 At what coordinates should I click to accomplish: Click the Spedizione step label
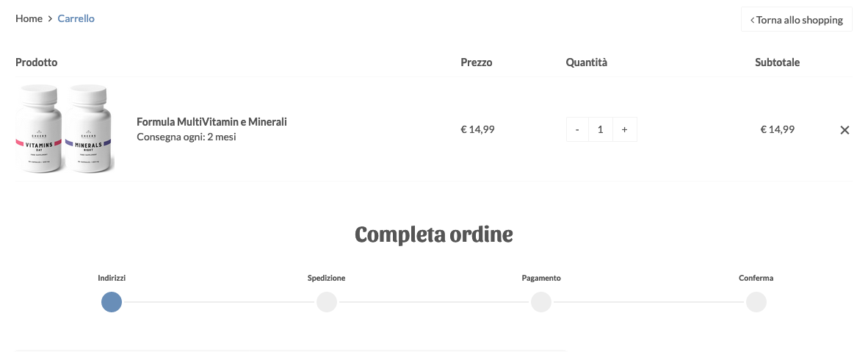[x=327, y=278]
